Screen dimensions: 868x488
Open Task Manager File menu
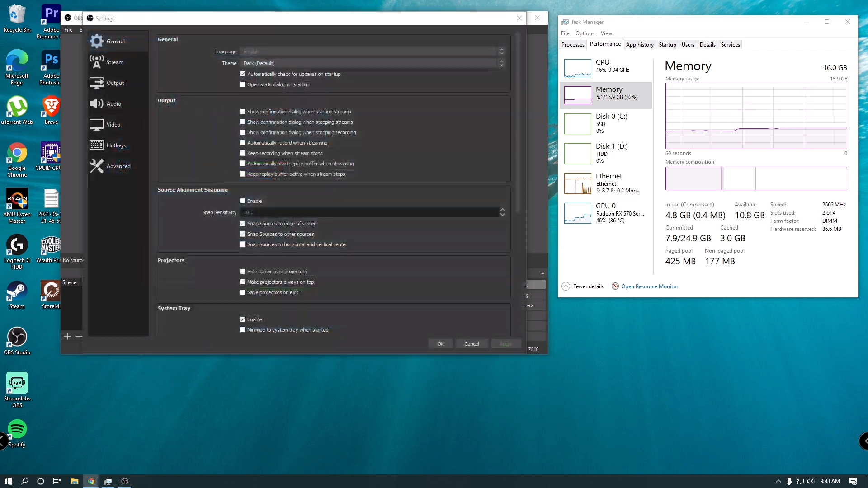(565, 33)
